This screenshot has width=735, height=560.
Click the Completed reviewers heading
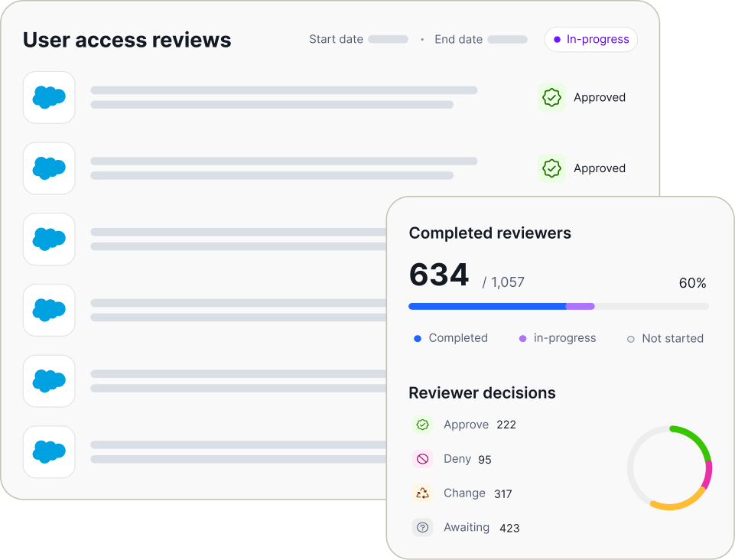pyautogui.click(x=489, y=233)
